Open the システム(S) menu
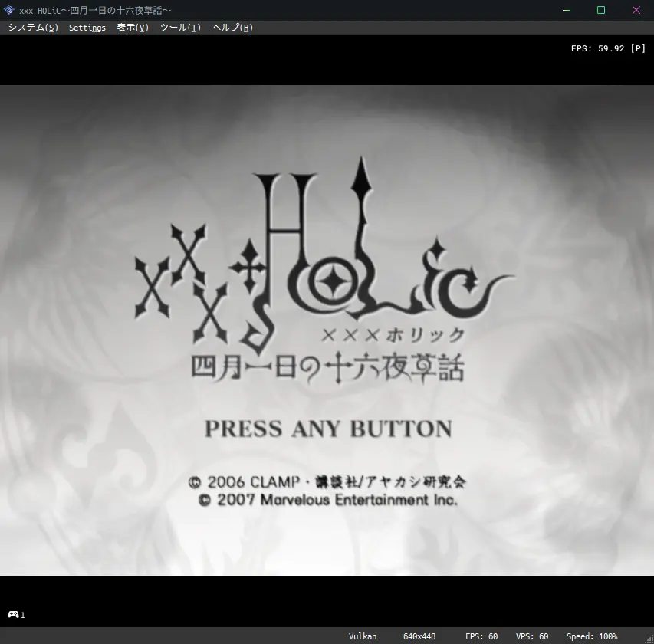654x644 pixels. 34,28
